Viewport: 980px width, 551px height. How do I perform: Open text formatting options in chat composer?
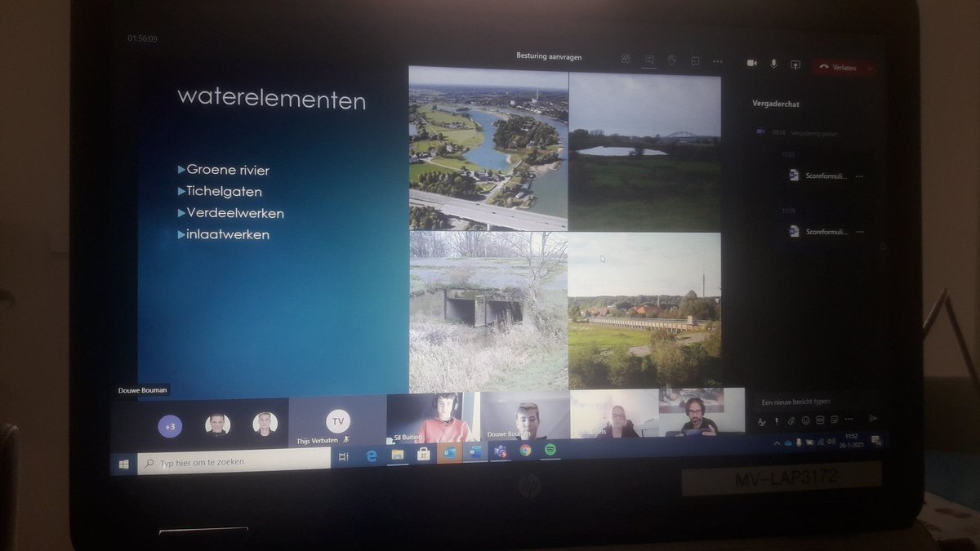pos(761,421)
